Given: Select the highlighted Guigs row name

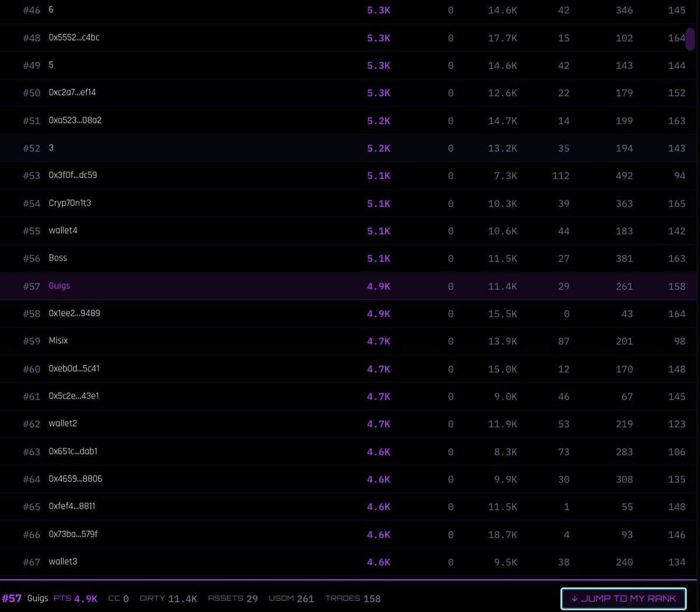Looking at the screenshot, I should click(x=60, y=286).
